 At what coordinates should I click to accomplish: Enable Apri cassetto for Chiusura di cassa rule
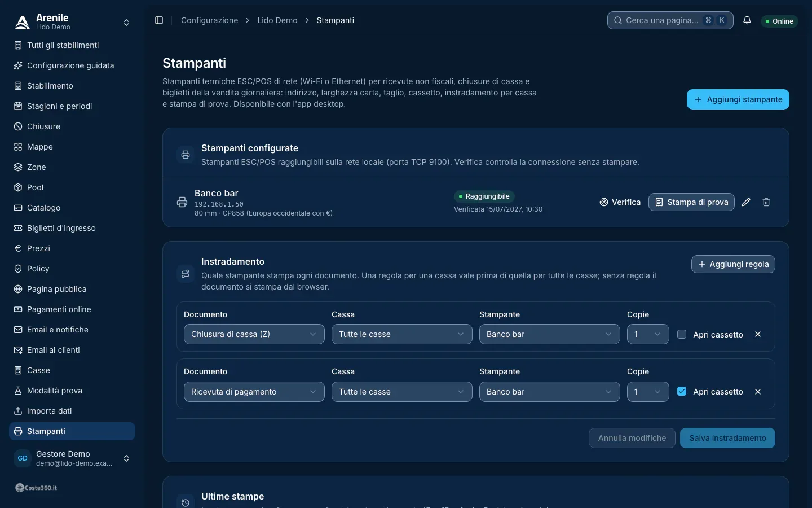(682, 334)
